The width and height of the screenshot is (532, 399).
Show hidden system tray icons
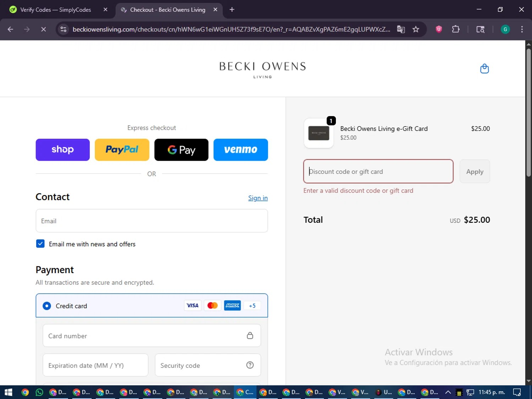click(448, 392)
